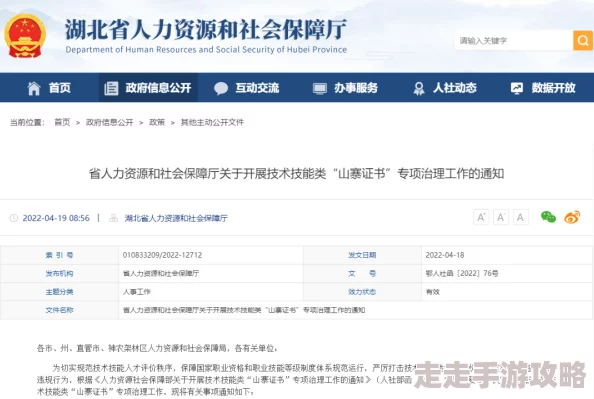Viewport: 594px width, 399px height.
Task: Click breadcrumb link 政府信息公开
Action: pyautogui.click(x=109, y=122)
